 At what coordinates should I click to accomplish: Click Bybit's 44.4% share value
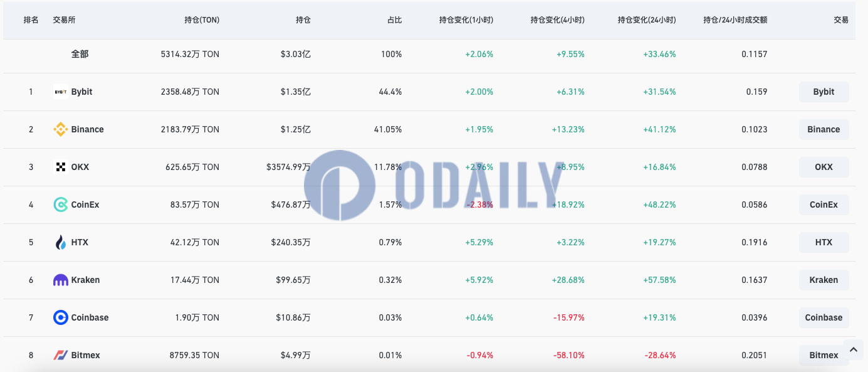click(x=390, y=92)
